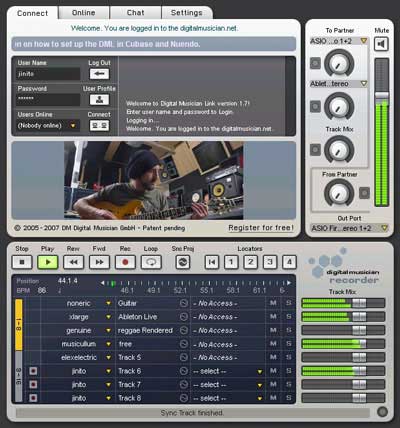Open the Settings tab

tap(187, 13)
